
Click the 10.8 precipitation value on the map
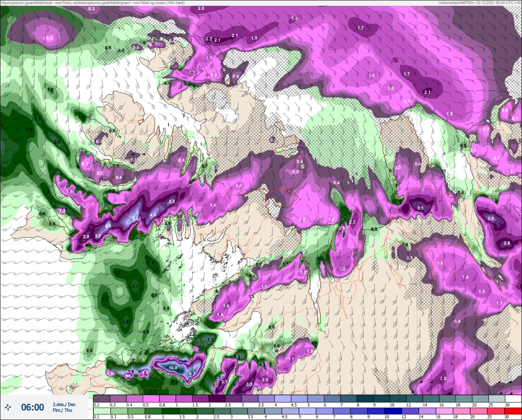point(173,368)
